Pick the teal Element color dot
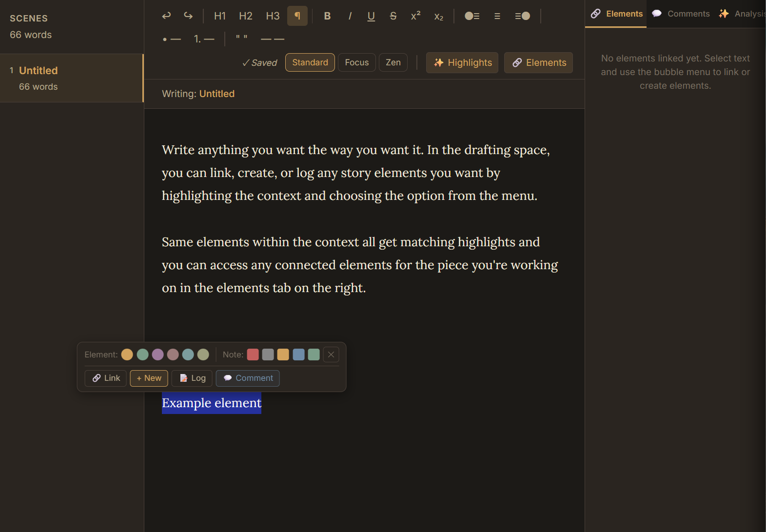The height and width of the screenshot is (532, 766). coord(188,355)
